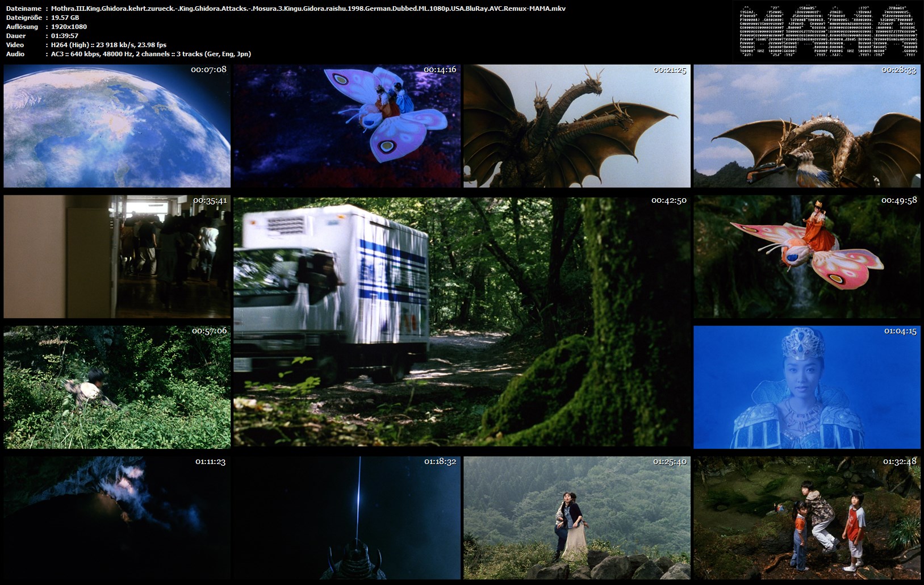Select the dark cave thumbnail at 01:11:23
This screenshot has height=585, width=924.
pyautogui.click(x=117, y=518)
